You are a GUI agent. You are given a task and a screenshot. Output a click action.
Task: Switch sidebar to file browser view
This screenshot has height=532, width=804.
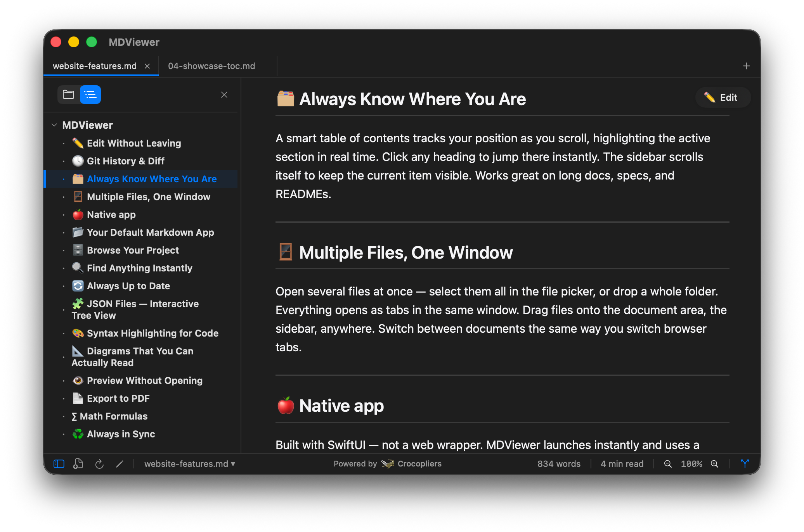coord(69,95)
